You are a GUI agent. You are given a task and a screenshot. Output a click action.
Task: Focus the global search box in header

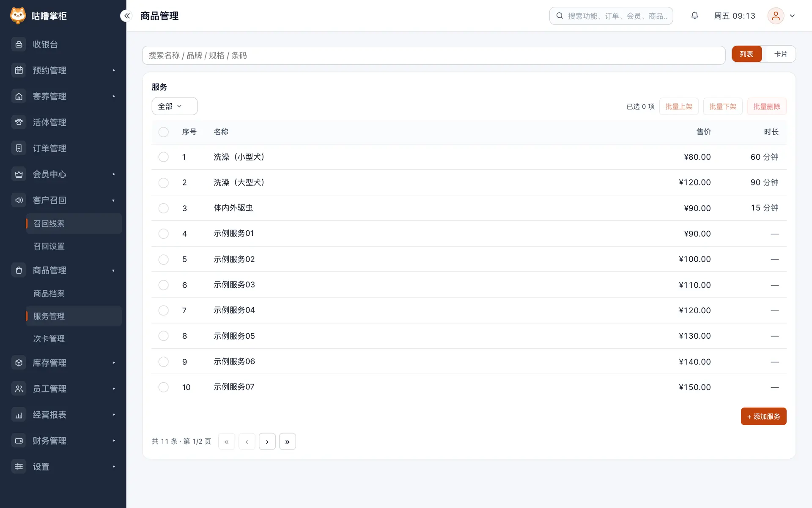click(x=611, y=16)
